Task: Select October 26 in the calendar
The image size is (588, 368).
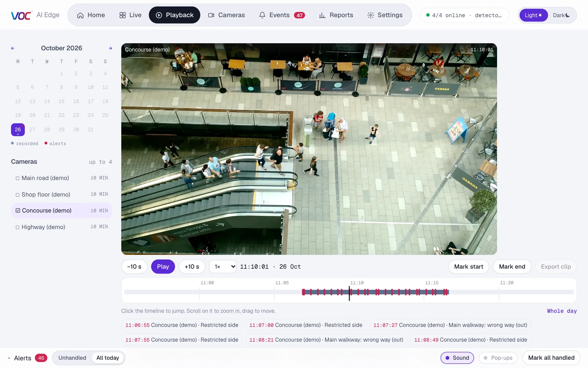Action: tap(18, 129)
